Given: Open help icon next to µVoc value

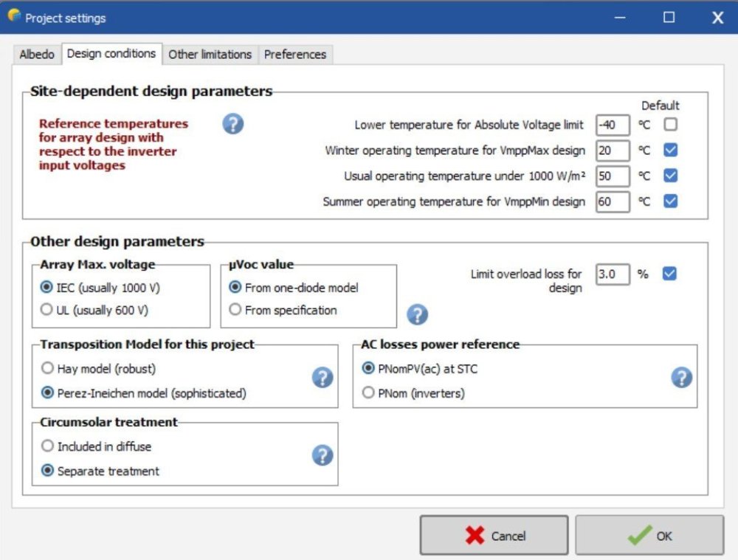Looking at the screenshot, I should coord(417,315).
